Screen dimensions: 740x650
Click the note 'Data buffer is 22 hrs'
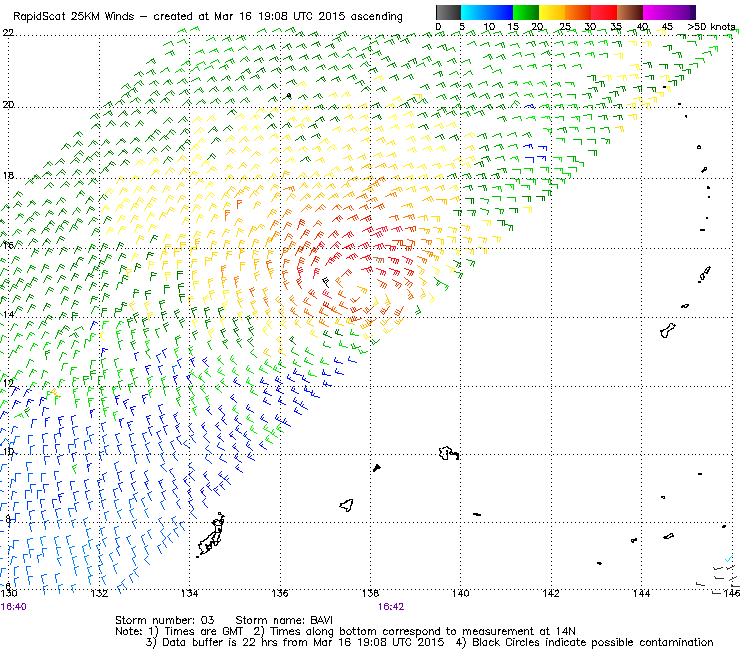click(220, 642)
